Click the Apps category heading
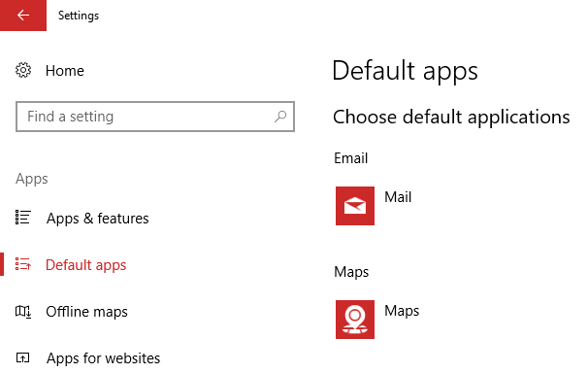The width and height of the screenshot is (588, 373). pos(32,179)
